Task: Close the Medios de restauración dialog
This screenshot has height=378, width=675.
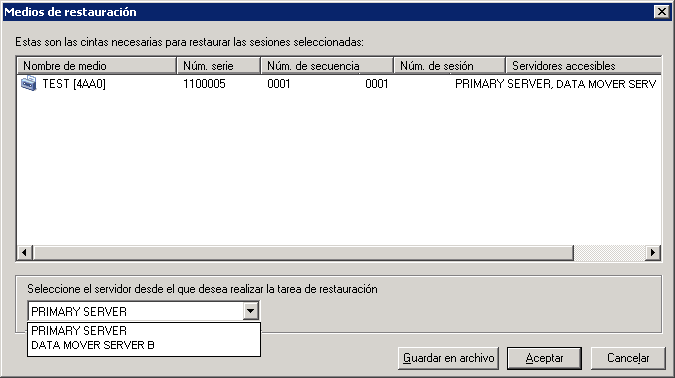Action: (x=661, y=12)
